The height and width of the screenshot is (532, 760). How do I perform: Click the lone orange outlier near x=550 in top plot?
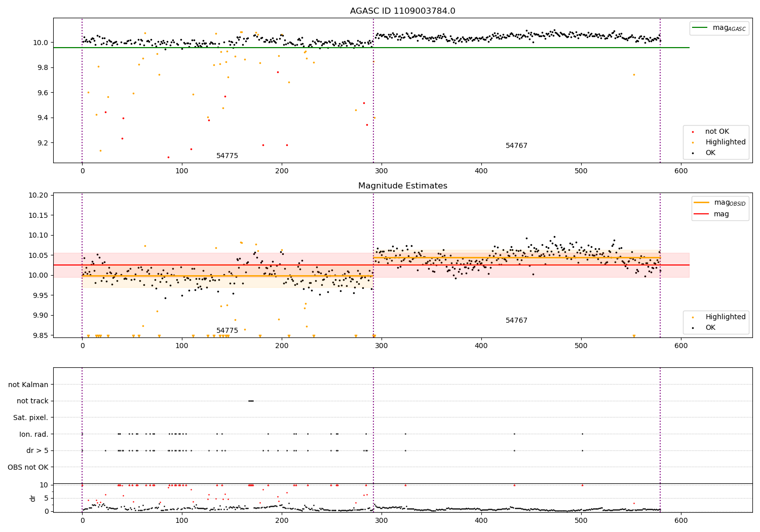(633, 74)
